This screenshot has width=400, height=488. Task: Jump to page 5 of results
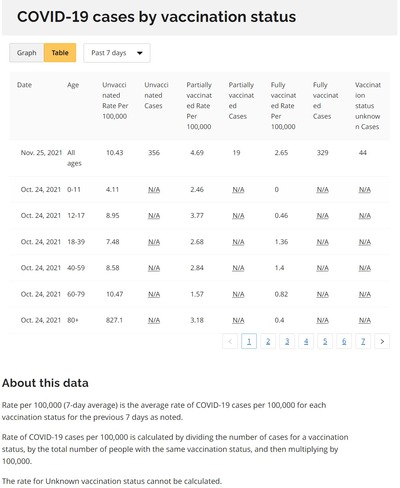pyautogui.click(x=325, y=341)
